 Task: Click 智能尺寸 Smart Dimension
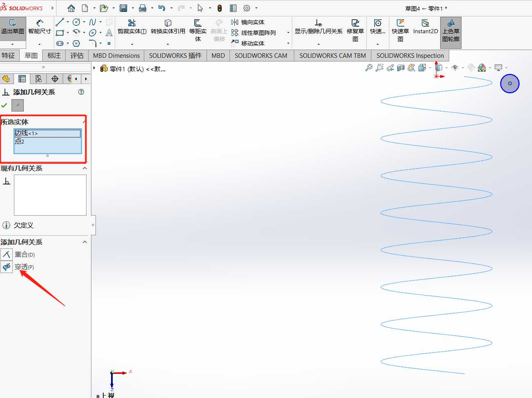pyautogui.click(x=40, y=27)
